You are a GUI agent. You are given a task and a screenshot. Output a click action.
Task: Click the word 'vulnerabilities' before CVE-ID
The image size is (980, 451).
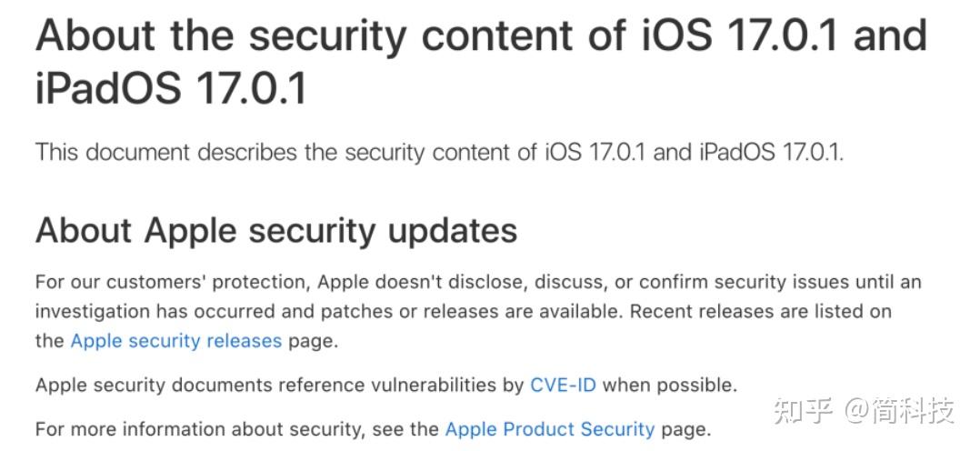tap(432, 385)
